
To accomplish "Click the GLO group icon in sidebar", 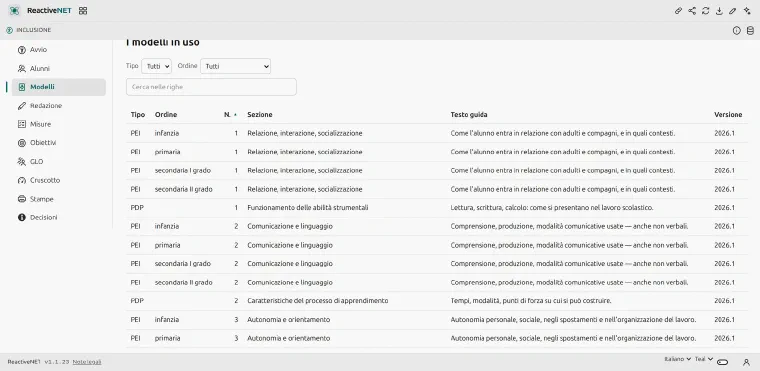I will [21, 161].
